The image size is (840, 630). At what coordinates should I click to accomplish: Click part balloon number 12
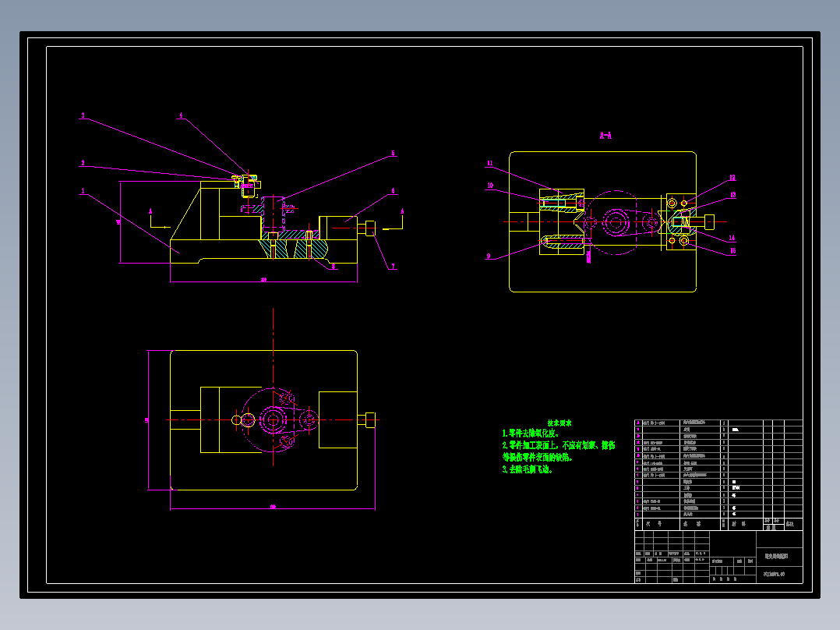click(x=732, y=178)
